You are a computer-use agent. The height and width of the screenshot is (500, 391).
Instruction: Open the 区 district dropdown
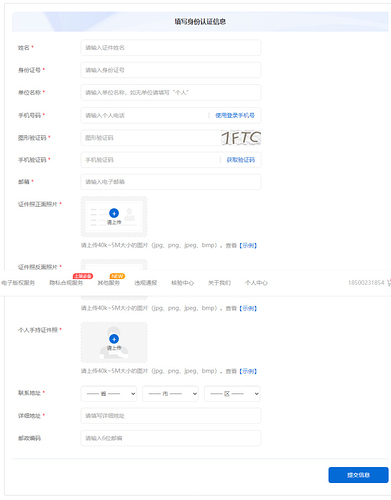click(232, 394)
